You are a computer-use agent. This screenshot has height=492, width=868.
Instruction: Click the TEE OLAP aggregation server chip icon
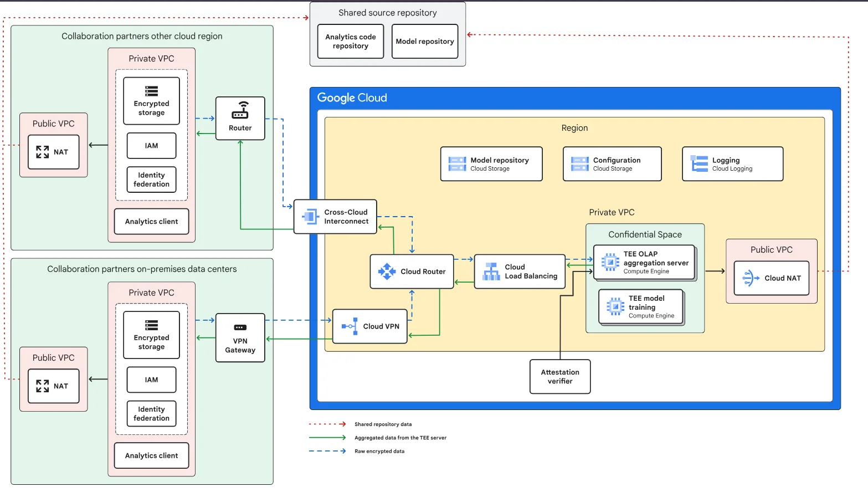click(610, 261)
